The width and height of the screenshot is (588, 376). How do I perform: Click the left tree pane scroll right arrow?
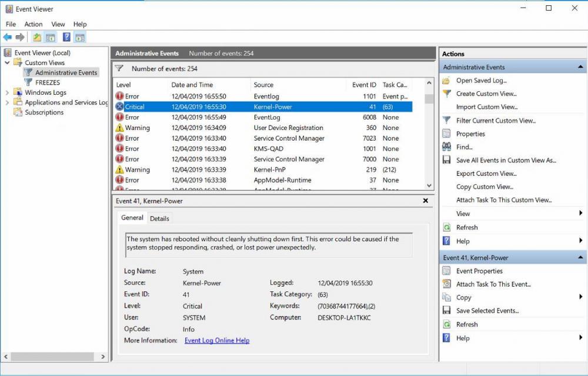(x=103, y=357)
